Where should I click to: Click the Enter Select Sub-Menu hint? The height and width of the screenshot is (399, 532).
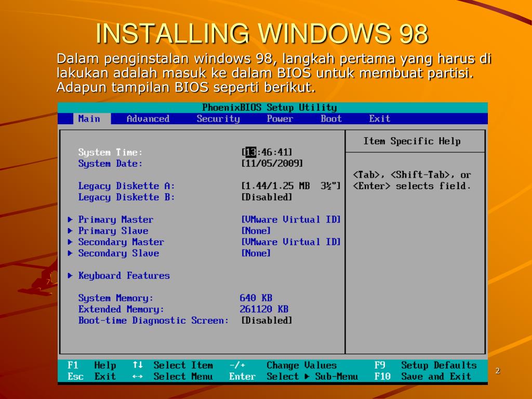pyautogui.click(x=294, y=377)
